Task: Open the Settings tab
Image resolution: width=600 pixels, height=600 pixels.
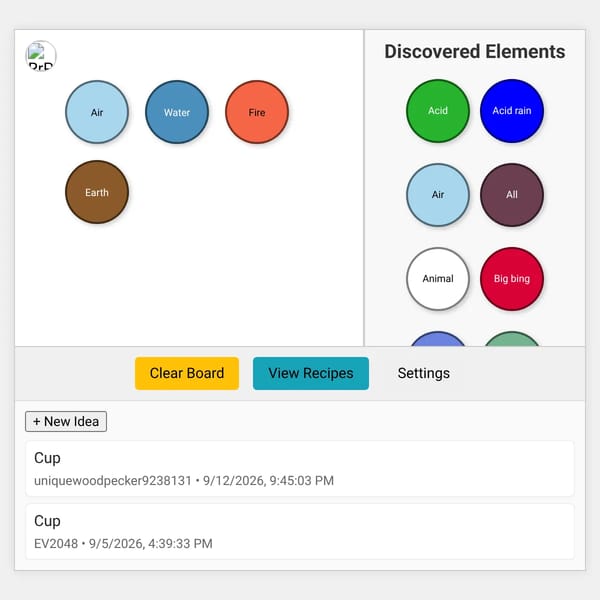Action: (424, 373)
